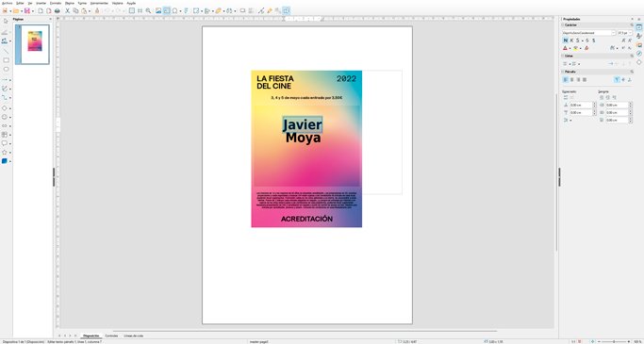Apply the red font color swatch
The height and width of the screenshot is (344, 644).
565,48
